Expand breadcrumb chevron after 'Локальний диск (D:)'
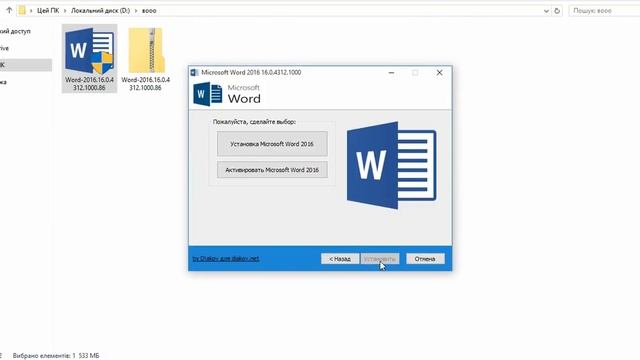 click(x=136, y=11)
